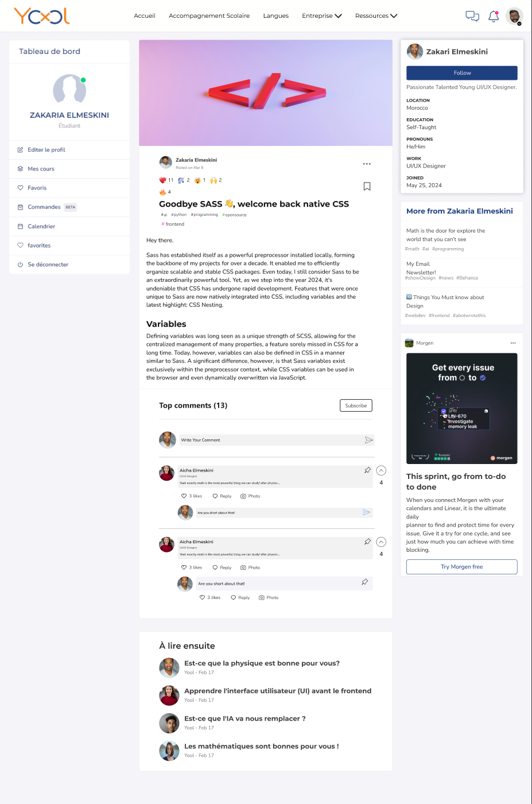The width and height of the screenshot is (532, 804).
Task: Bookmark the Goodbye SASS post
Action: pos(367,186)
